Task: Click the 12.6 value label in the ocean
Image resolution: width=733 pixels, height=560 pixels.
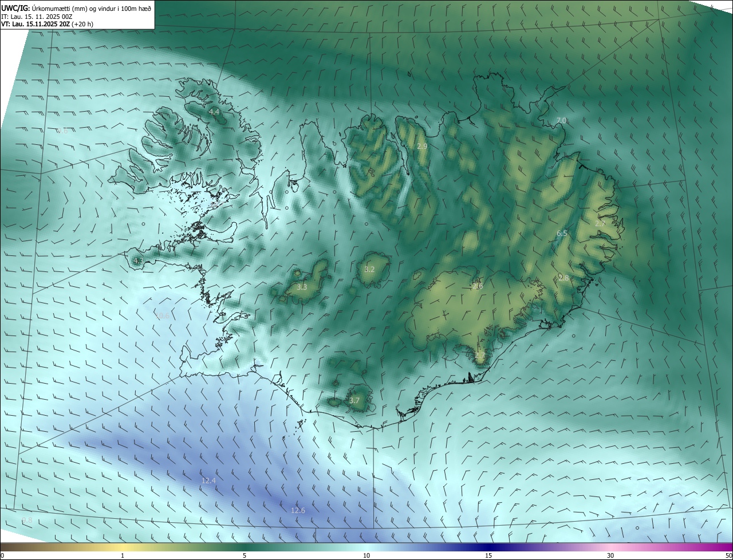Action: tap(298, 510)
